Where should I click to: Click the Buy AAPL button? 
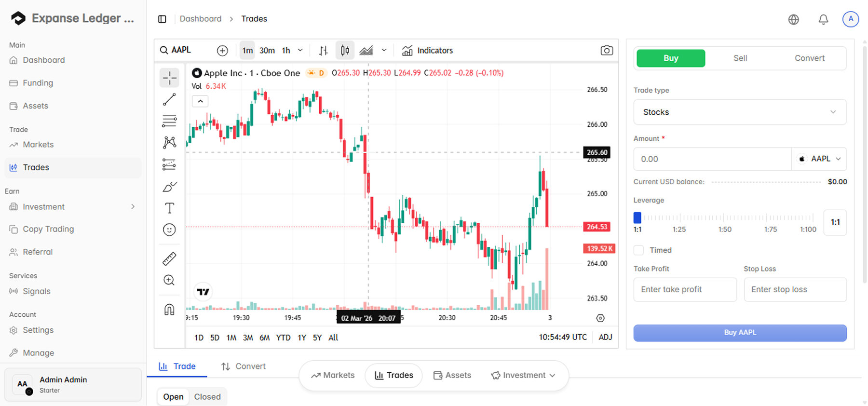point(740,333)
